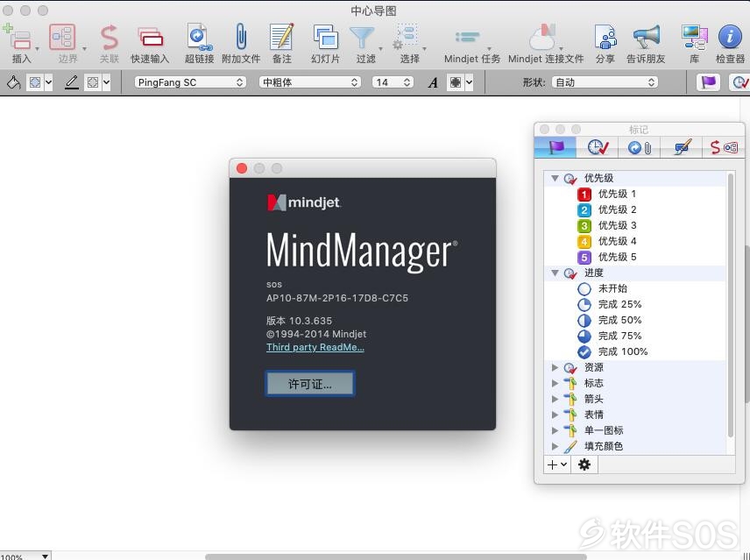Open the 形状 自动 shape dropdown

pyautogui.click(x=605, y=82)
